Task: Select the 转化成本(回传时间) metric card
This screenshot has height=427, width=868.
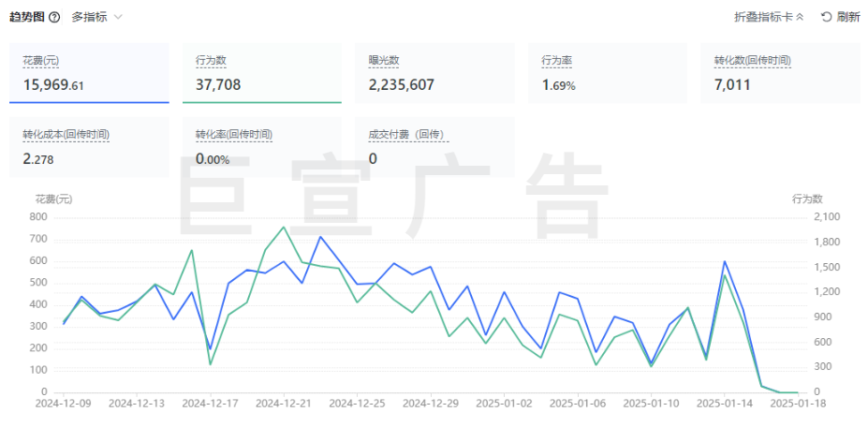Action: point(89,147)
